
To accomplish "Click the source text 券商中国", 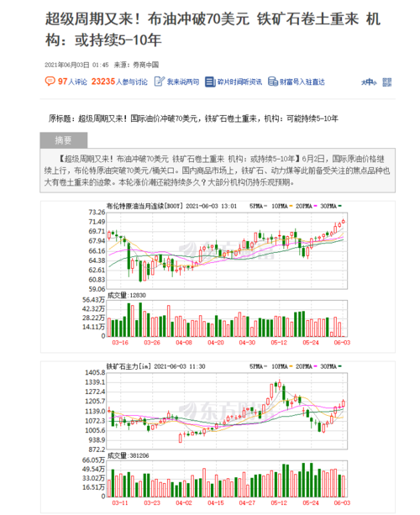I will pyautogui.click(x=146, y=65).
